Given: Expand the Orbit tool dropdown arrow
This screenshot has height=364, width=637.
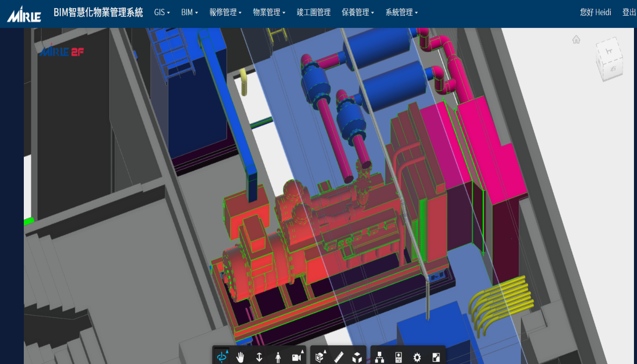Looking at the screenshot, I should point(227,351).
